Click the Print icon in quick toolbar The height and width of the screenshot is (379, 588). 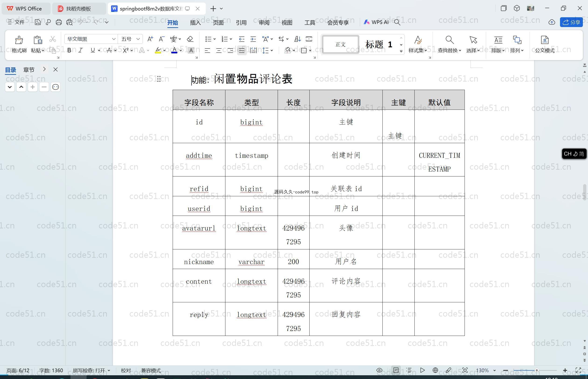click(59, 22)
